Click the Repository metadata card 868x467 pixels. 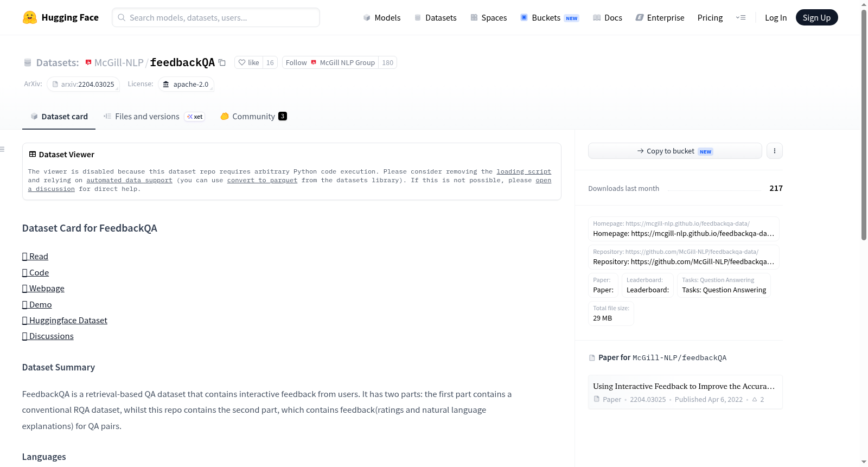(684, 257)
